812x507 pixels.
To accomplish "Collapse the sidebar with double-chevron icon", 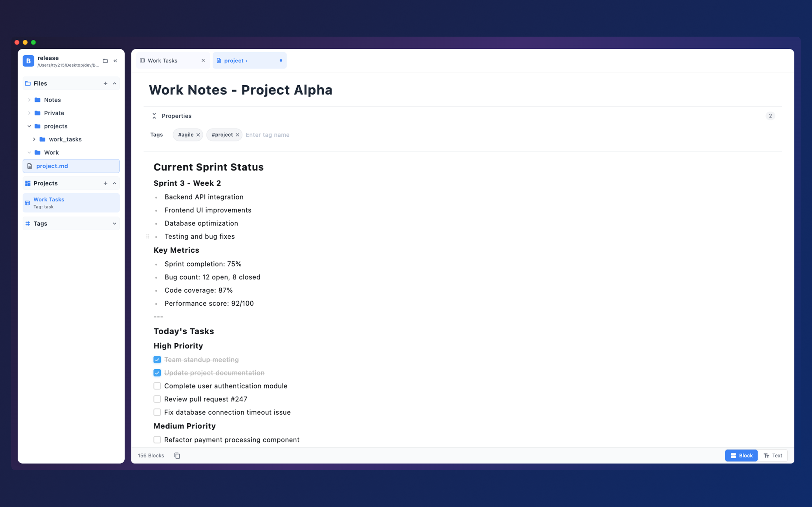I will (115, 61).
